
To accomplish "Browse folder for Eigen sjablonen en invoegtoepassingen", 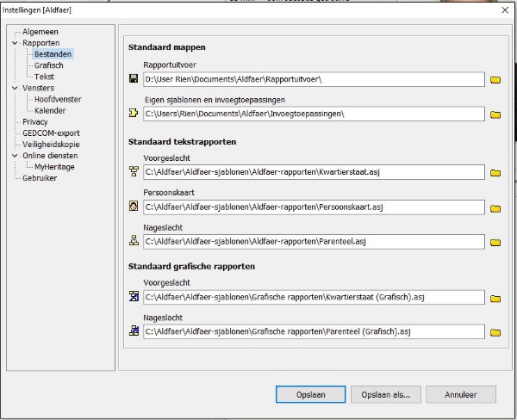I will [495, 114].
